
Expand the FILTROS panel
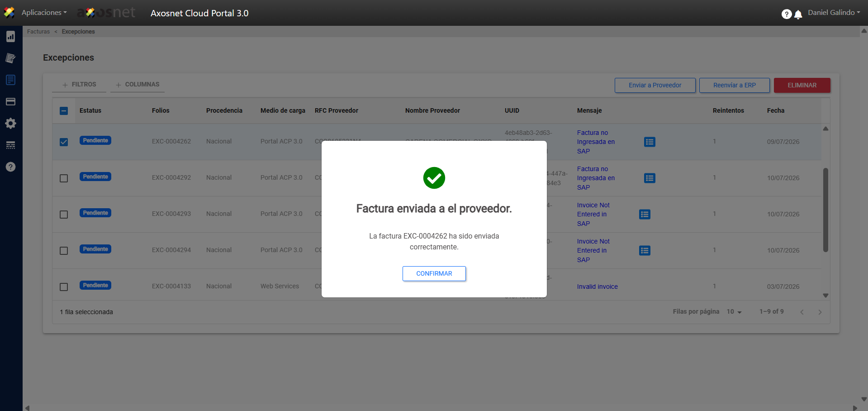(79, 85)
